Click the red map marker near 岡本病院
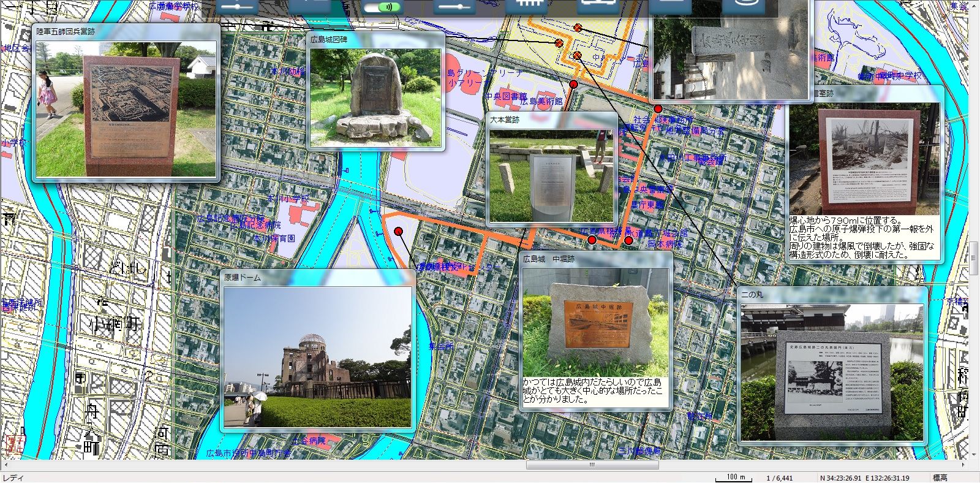 pyautogui.click(x=628, y=241)
